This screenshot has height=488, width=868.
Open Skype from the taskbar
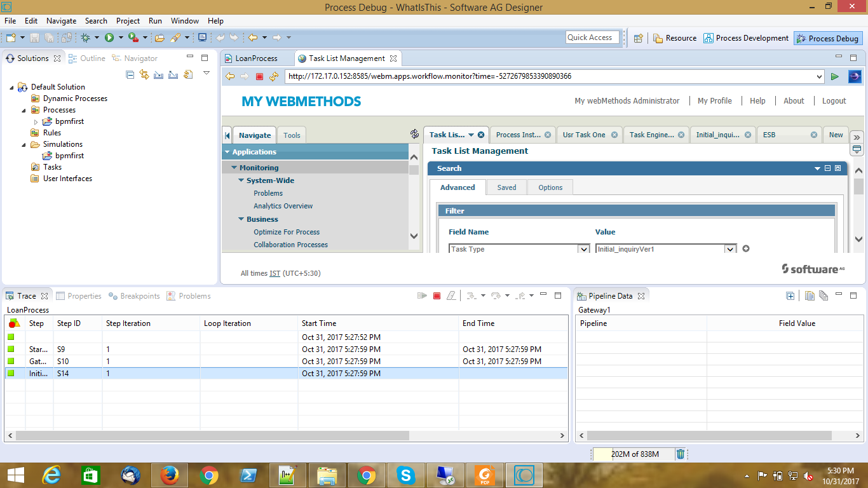405,475
